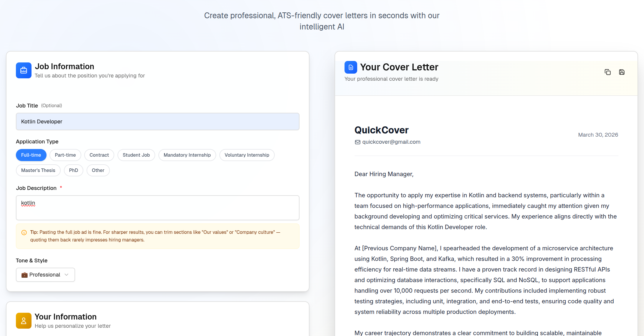Click the envelope icon next to email
Screen dimensions: 644x336
357,142
